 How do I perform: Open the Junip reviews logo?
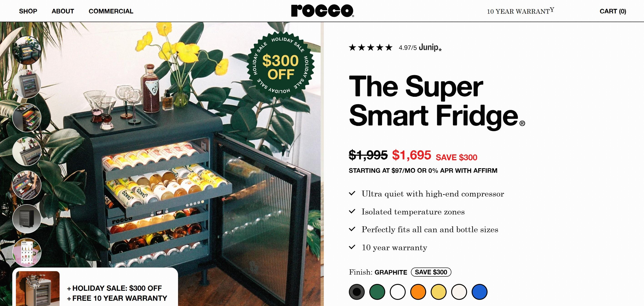430,47
